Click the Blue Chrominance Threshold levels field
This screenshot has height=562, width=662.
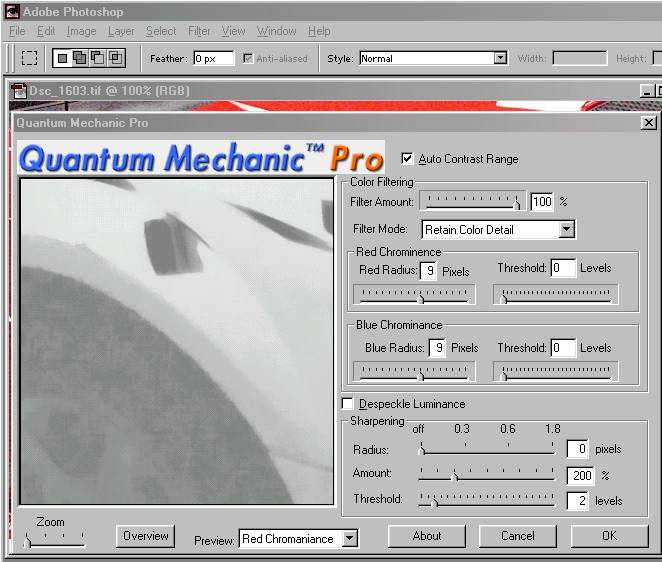(x=563, y=348)
